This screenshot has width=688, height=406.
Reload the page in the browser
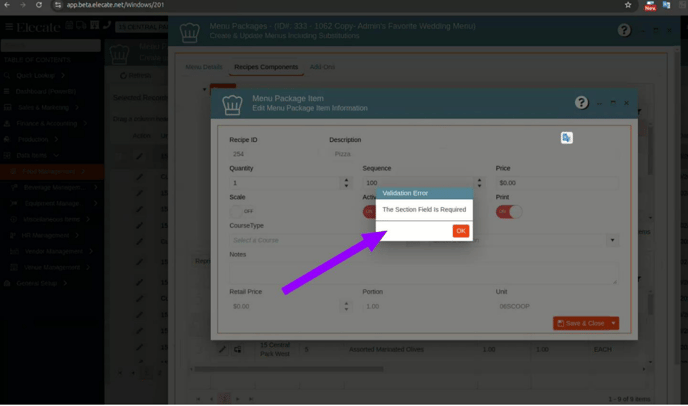click(39, 5)
